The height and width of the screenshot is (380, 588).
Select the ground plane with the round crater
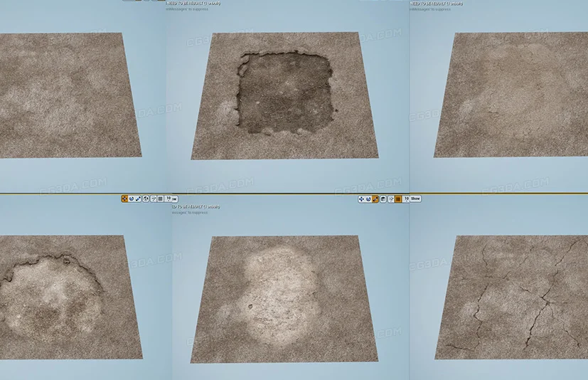click(70, 297)
